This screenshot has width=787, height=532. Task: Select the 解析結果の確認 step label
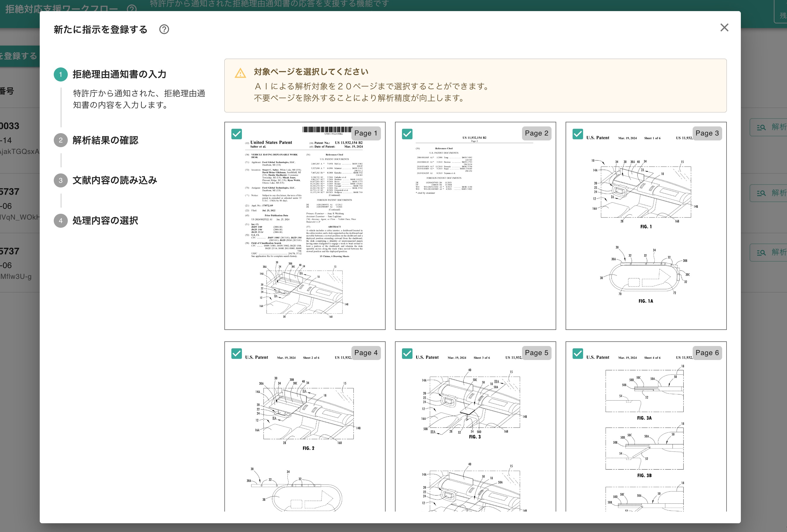105,140
